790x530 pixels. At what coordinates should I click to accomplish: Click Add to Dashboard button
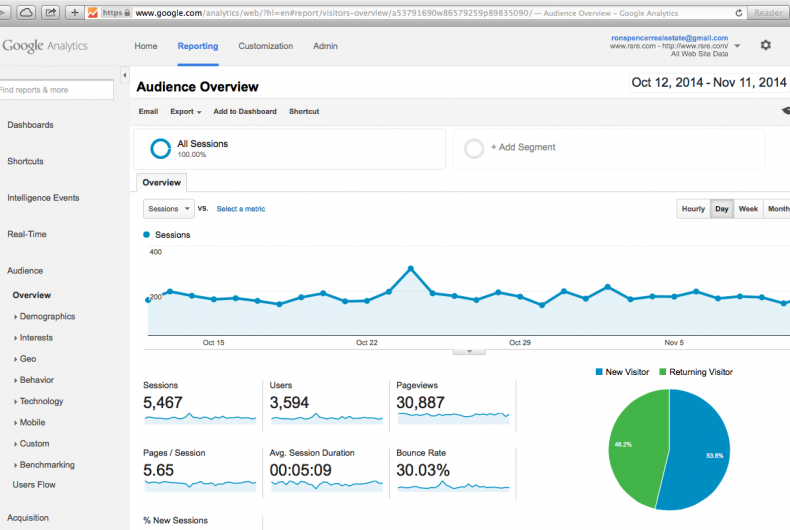245,112
